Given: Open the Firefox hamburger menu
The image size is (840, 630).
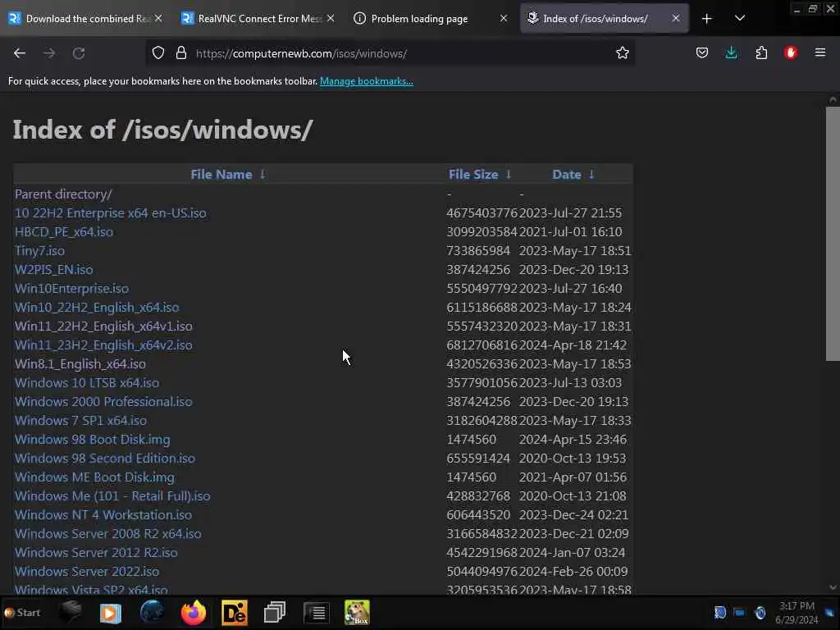Looking at the screenshot, I should point(820,52).
